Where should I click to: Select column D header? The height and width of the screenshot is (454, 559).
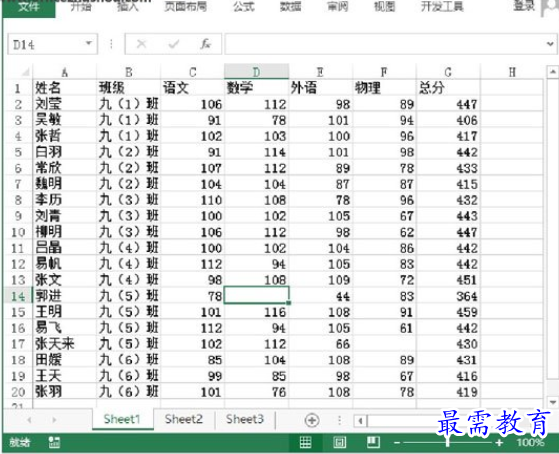click(256, 72)
